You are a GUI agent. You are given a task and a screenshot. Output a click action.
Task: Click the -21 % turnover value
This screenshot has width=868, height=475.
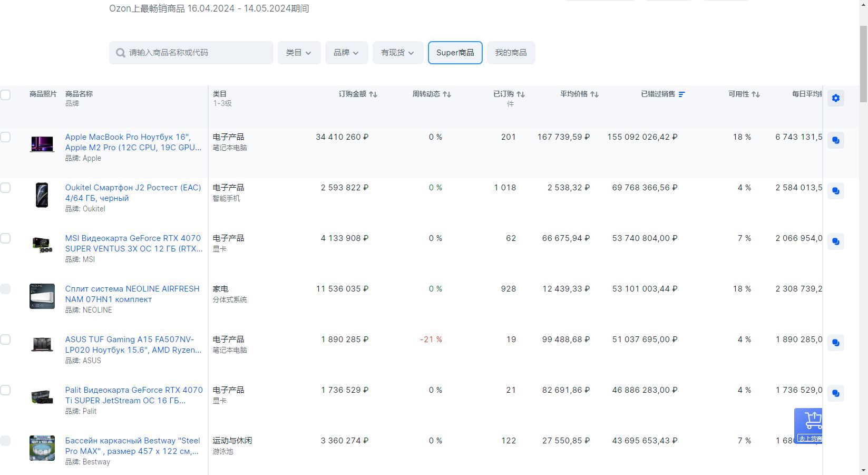pyautogui.click(x=431, y=340)
